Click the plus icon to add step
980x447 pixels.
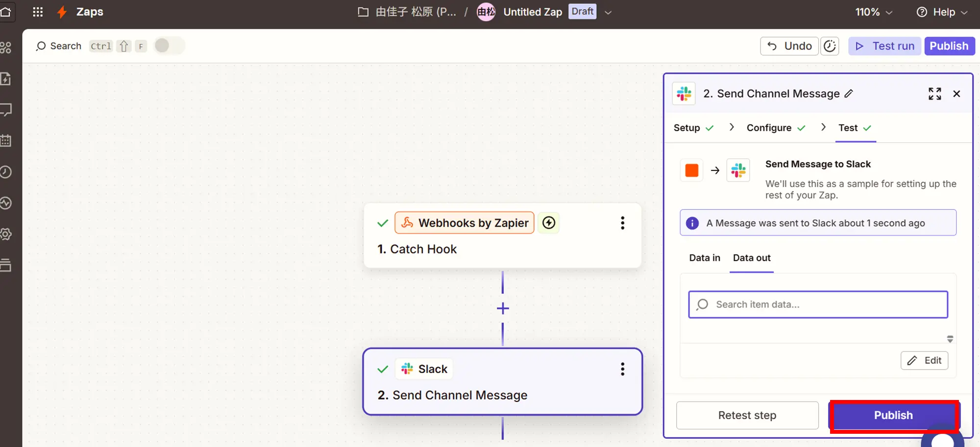(x=503, y=308)
